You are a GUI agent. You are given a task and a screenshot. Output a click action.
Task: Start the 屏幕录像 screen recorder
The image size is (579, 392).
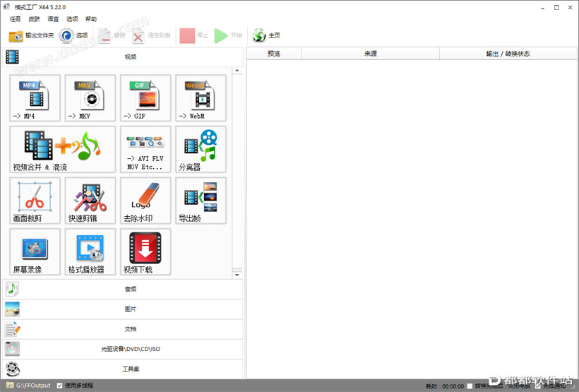[x=35, y=251]
